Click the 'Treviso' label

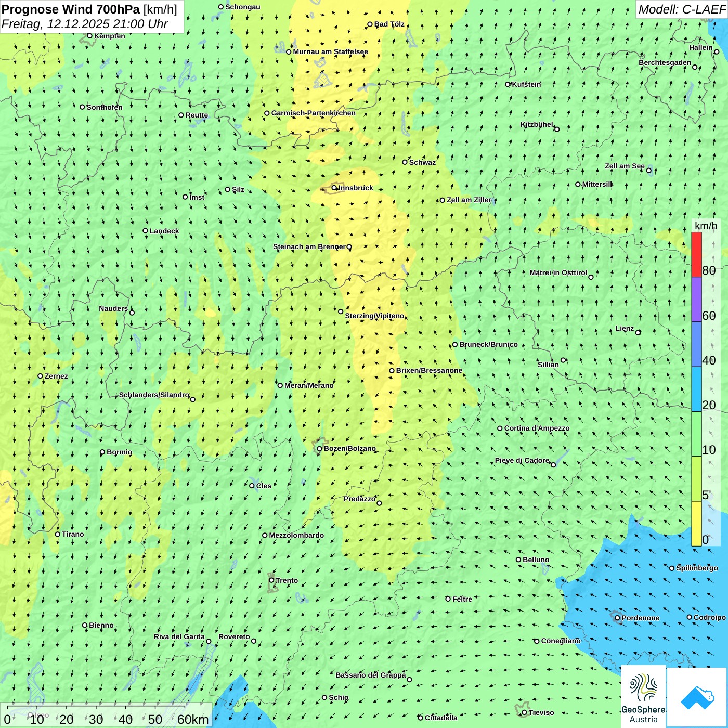[x=541, y=712]
